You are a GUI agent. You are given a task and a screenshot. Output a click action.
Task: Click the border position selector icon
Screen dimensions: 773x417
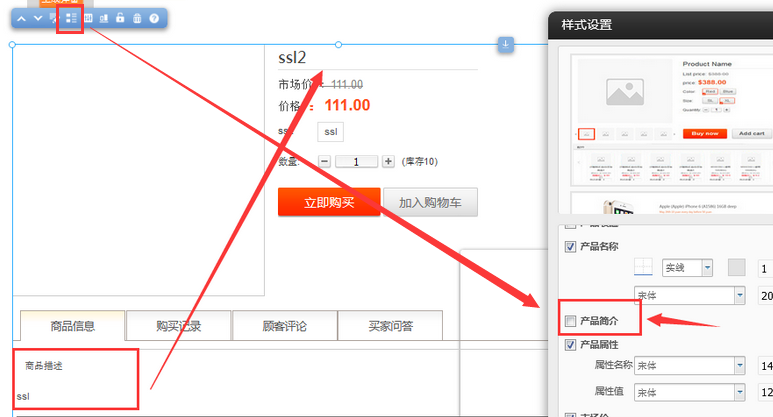(643, 267)
